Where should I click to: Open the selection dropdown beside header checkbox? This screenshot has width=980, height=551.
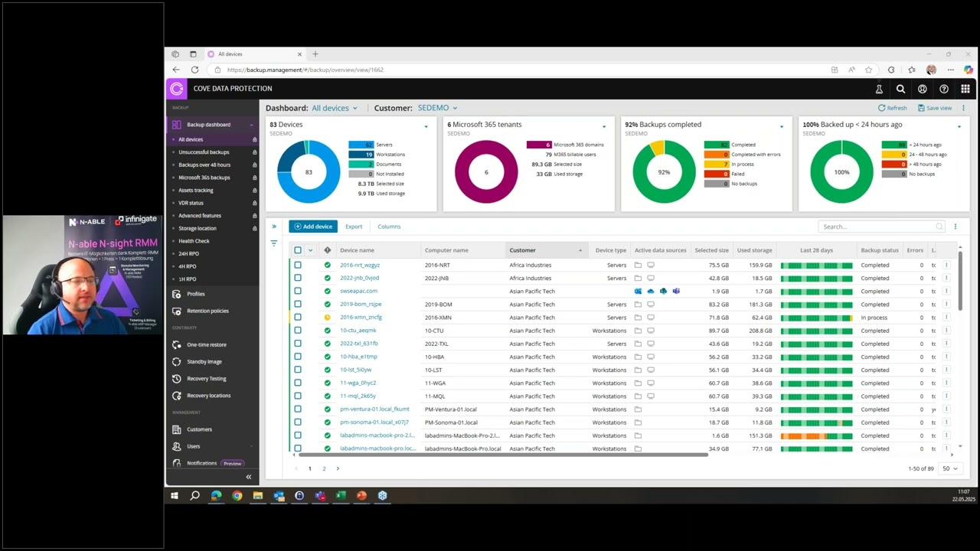coord(310,250)
